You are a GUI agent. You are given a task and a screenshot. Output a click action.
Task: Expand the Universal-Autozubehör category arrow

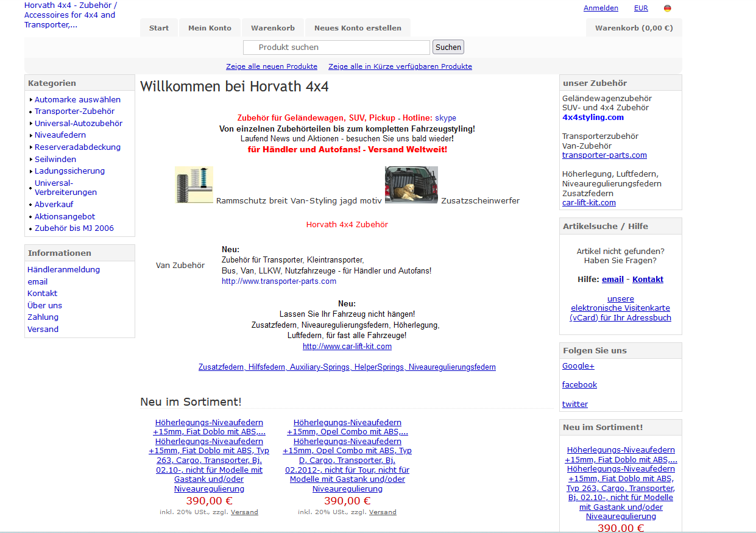[x=31, y=124]
